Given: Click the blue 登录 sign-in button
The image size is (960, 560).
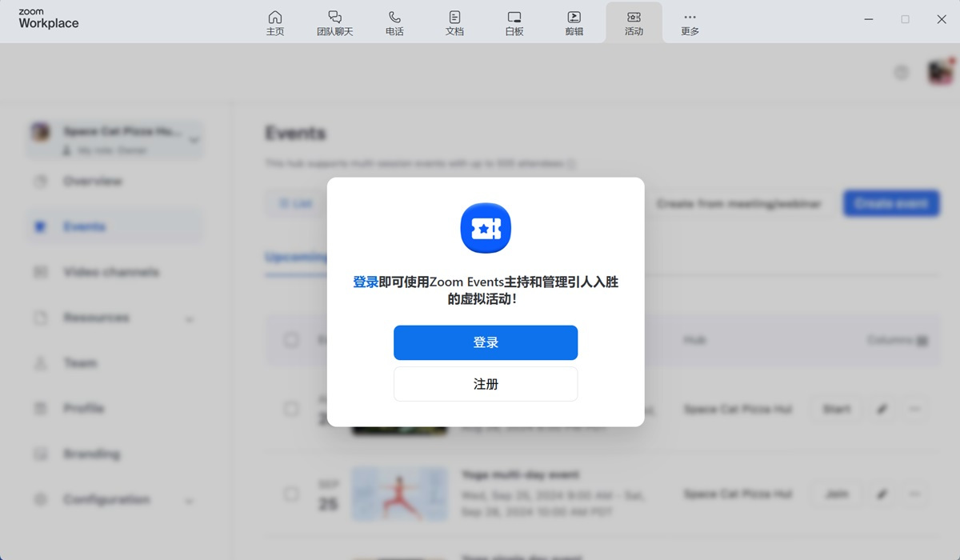Looking at the screenshot, I should click(x=486, y=342).
